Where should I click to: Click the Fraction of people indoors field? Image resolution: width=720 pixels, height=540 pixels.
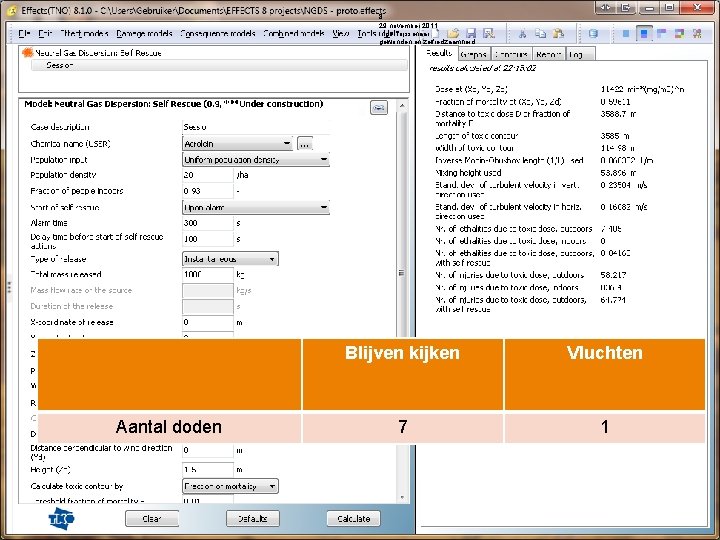click(208, 191)
